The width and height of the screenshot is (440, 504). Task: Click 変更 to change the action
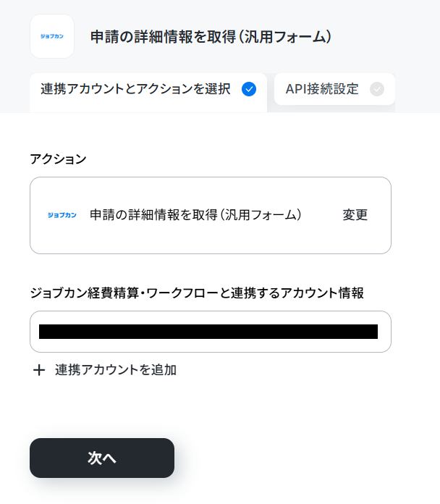click(x=355, y=215)
